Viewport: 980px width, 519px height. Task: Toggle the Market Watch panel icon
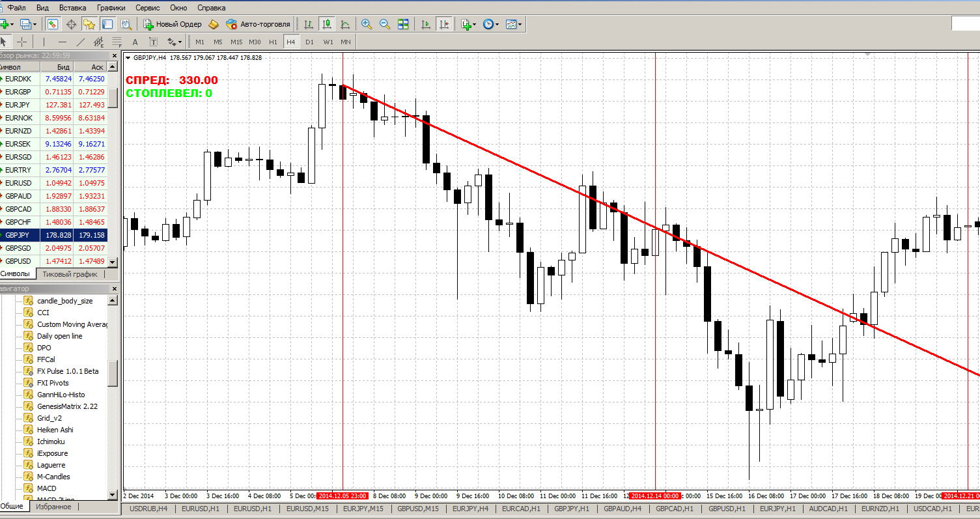[53, 24]
